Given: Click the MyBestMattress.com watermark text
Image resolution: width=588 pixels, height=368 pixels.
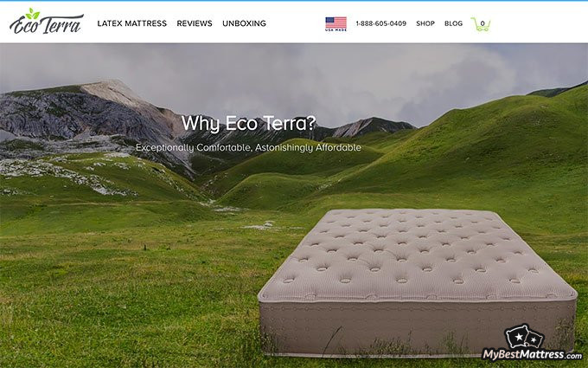Looking at the screenshot, I should click(x=532, y=354).
